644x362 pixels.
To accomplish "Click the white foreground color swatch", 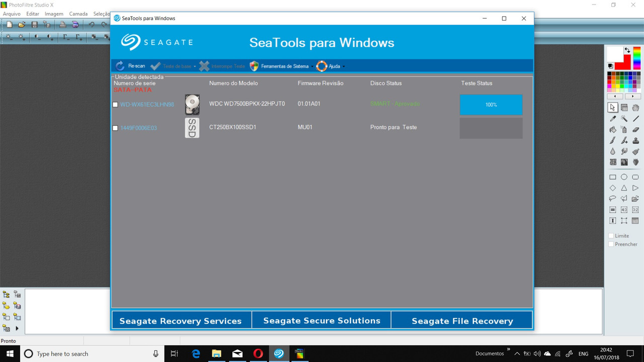I will click(x=615, y=54).
